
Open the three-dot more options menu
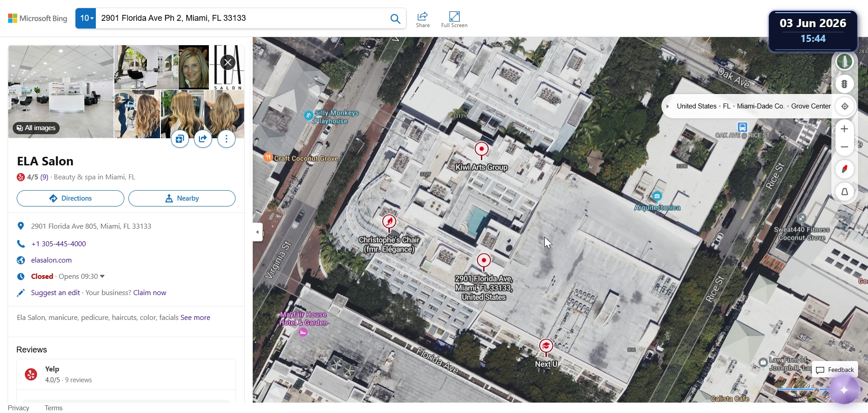(226, 139)
